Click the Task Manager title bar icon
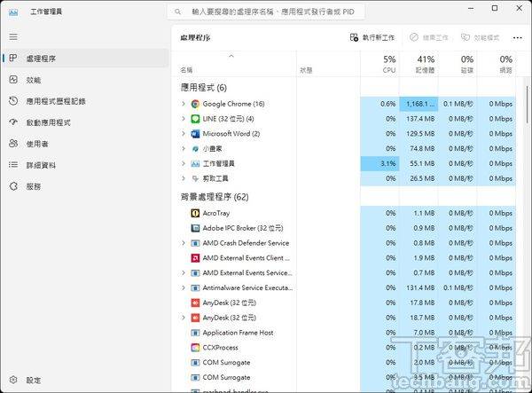Screen dimensions: 532x393 click(13, 12)
